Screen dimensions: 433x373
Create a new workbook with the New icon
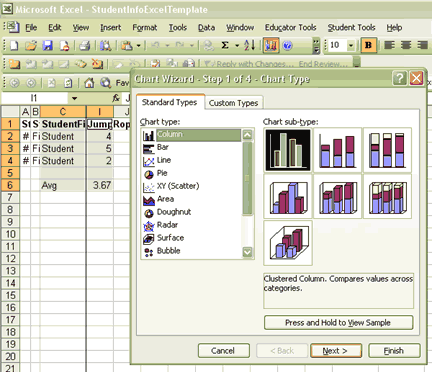14,45
